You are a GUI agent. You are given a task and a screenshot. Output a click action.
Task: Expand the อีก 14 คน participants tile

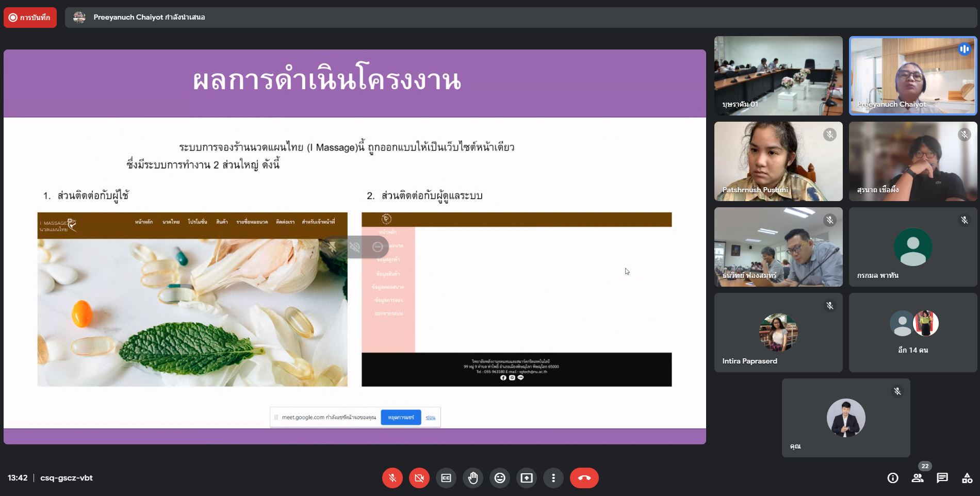click(x=913, y=333)
